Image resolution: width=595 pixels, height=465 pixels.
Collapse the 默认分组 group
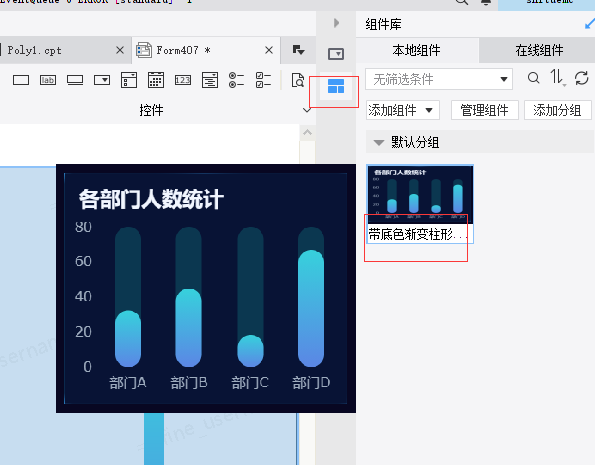379,143
